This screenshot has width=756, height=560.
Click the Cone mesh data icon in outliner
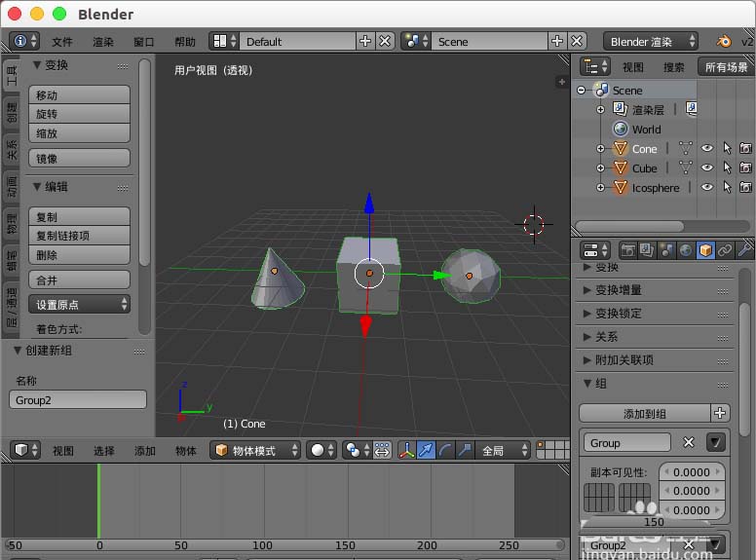(x=685, y=148)
